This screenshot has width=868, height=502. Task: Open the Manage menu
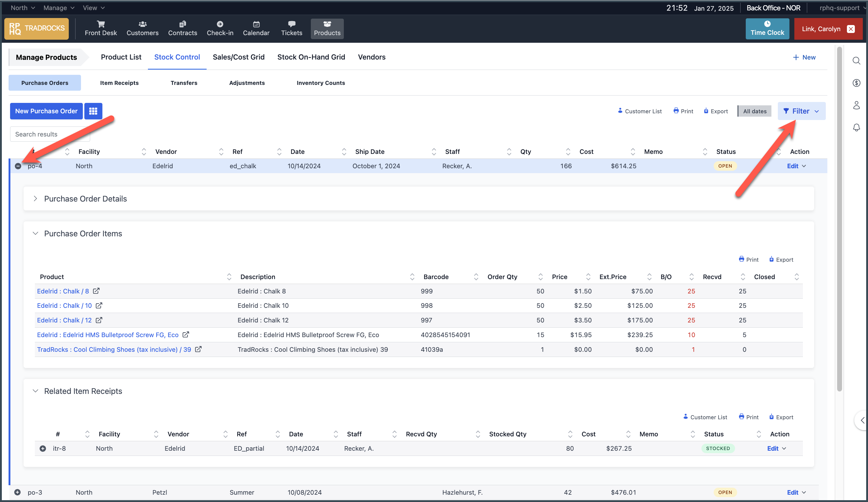(59, 8)
